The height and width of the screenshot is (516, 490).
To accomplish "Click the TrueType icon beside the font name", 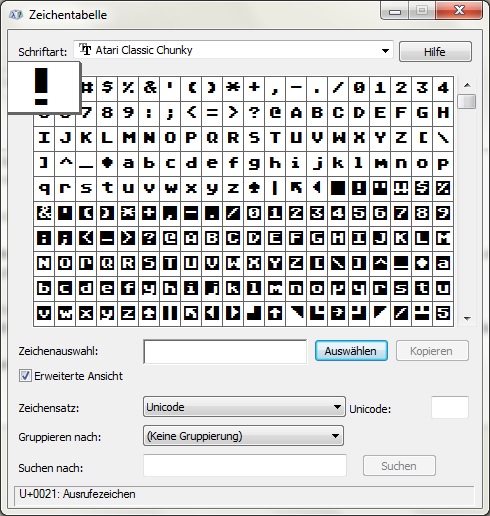I will (85, 50).
